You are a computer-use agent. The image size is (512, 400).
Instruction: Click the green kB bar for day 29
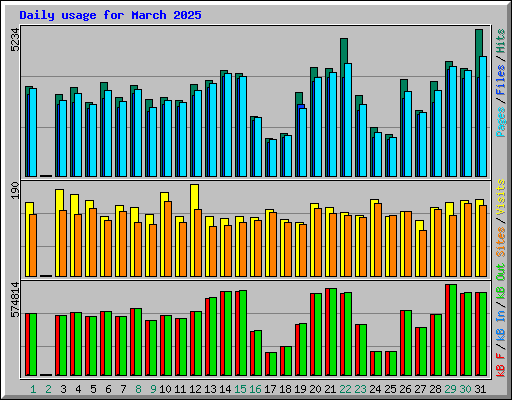(453, 330)
